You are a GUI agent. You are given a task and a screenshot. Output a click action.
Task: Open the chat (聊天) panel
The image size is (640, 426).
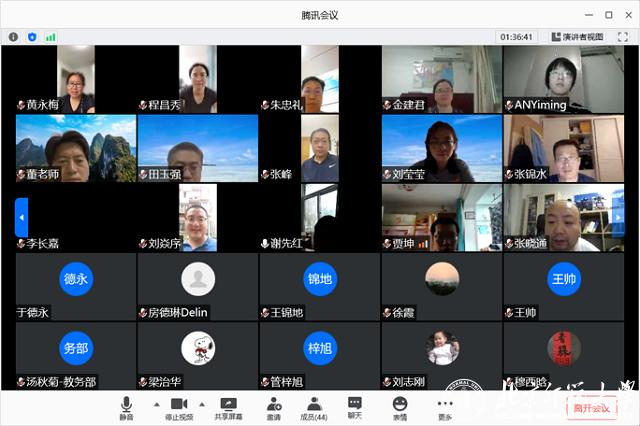(354, 405)
